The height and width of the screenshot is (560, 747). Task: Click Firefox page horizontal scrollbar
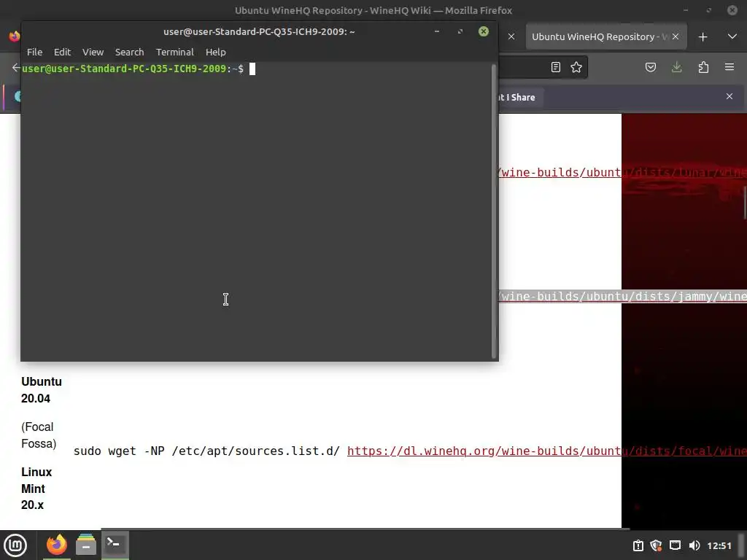pos(365,529)
